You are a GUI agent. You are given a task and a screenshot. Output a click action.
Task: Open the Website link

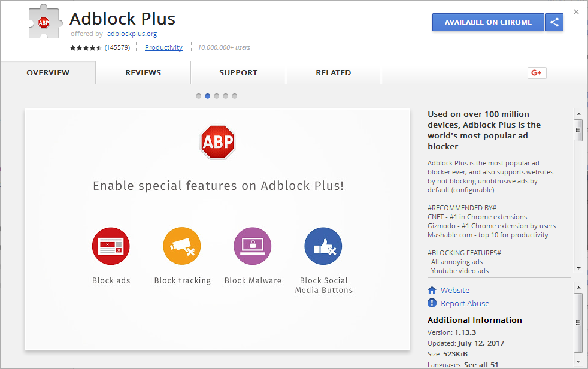[455, 291]
